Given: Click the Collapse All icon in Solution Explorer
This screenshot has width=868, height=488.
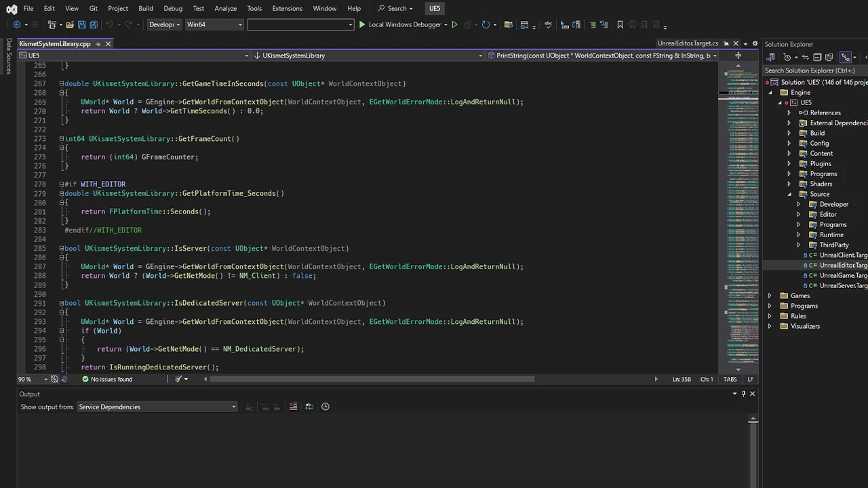Looking at the screenshot, I should (817, 58).
